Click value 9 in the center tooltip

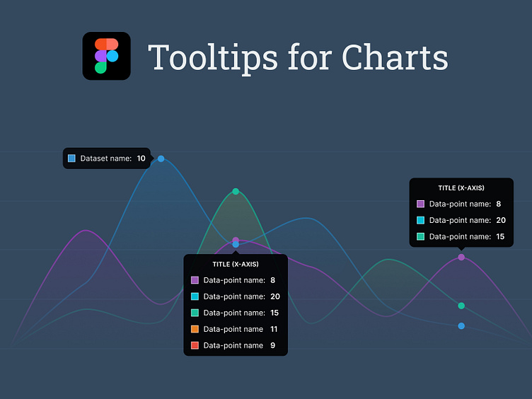[x=273, y=345]
